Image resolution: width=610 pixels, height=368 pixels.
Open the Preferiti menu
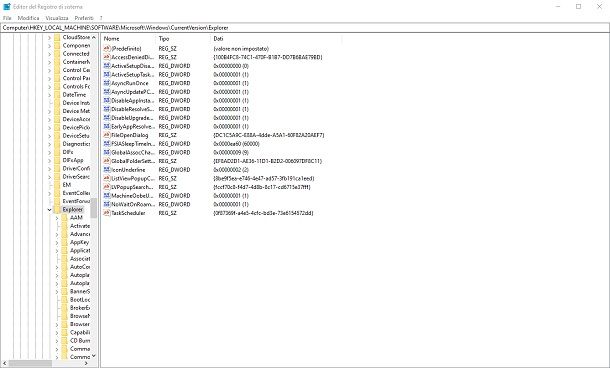click(x=84, y=18)
